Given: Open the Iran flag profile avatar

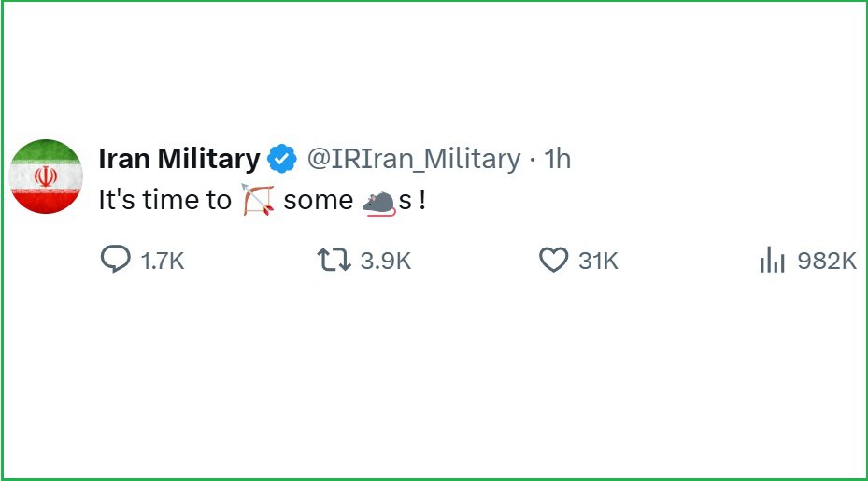Looking at the screenshot, I should pos(47,176).
